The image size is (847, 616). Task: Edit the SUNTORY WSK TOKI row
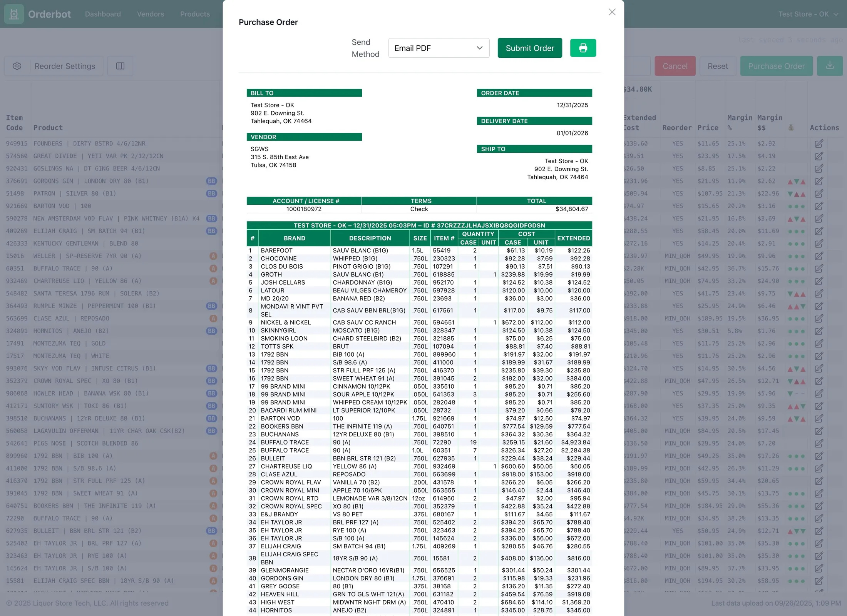819,406
